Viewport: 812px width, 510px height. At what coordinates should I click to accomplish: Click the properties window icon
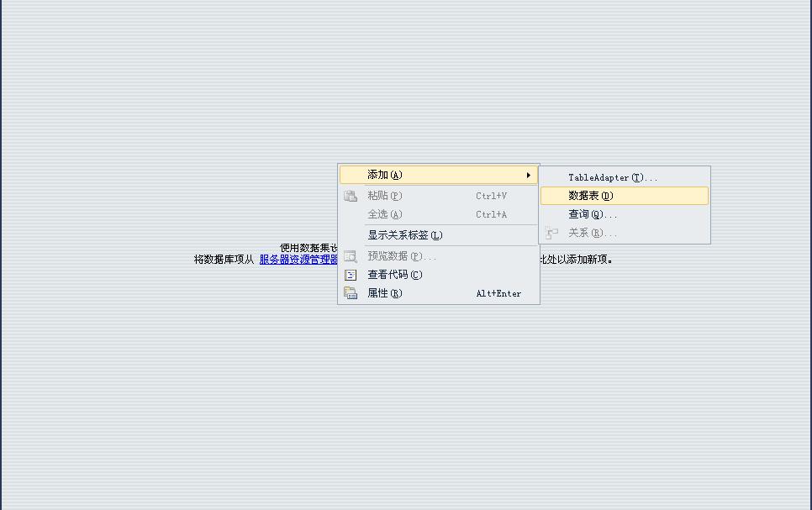pos(351,293)
